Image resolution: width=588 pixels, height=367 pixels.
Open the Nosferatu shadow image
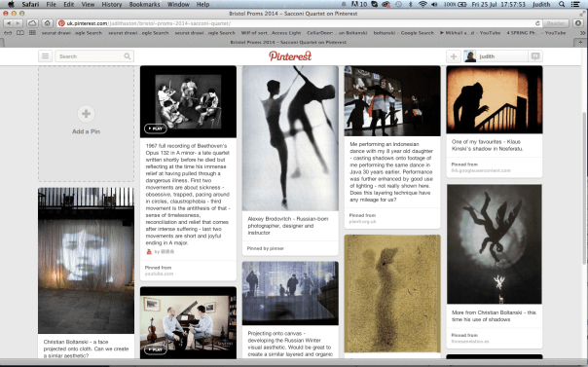495,99
